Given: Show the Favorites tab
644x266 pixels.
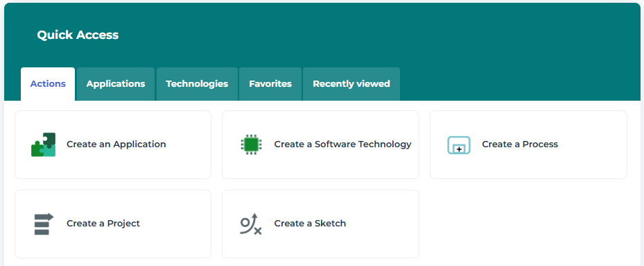Looking at the screenshot, I should (270, 84).
